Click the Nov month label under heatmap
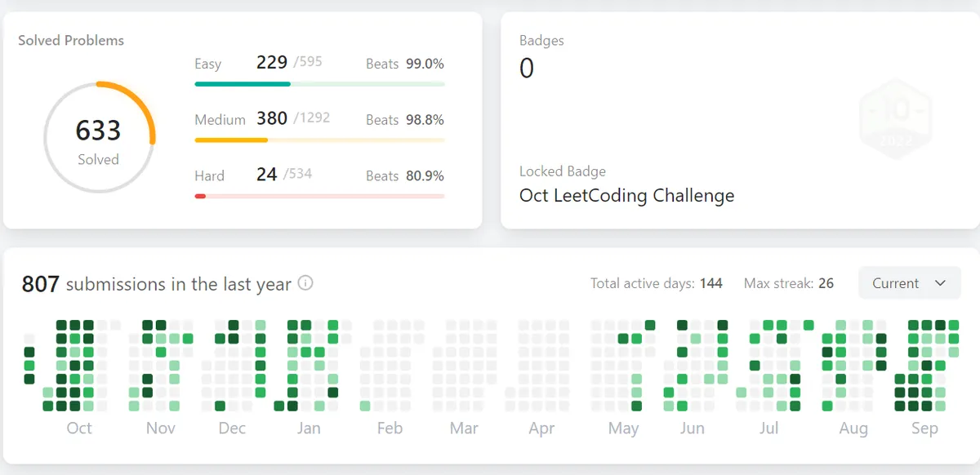Screen dimensions: 980x475 (x=160, y=428)
